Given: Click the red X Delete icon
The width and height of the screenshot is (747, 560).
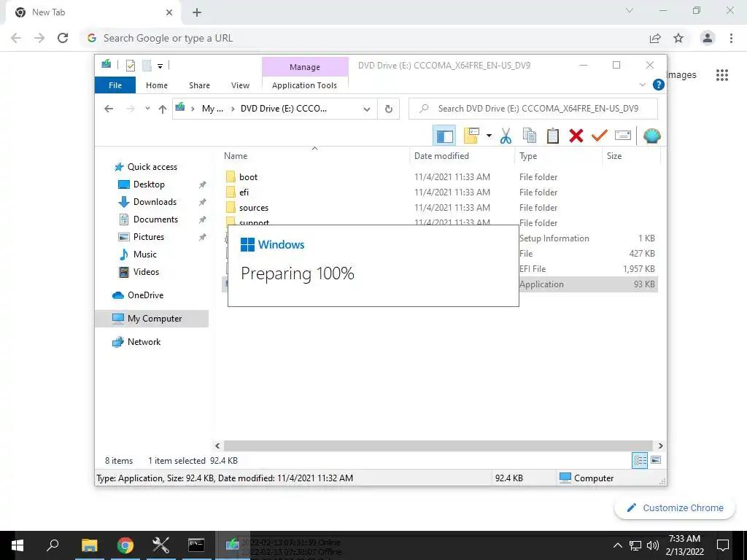Looking at the screenshot, I should 576,136.
